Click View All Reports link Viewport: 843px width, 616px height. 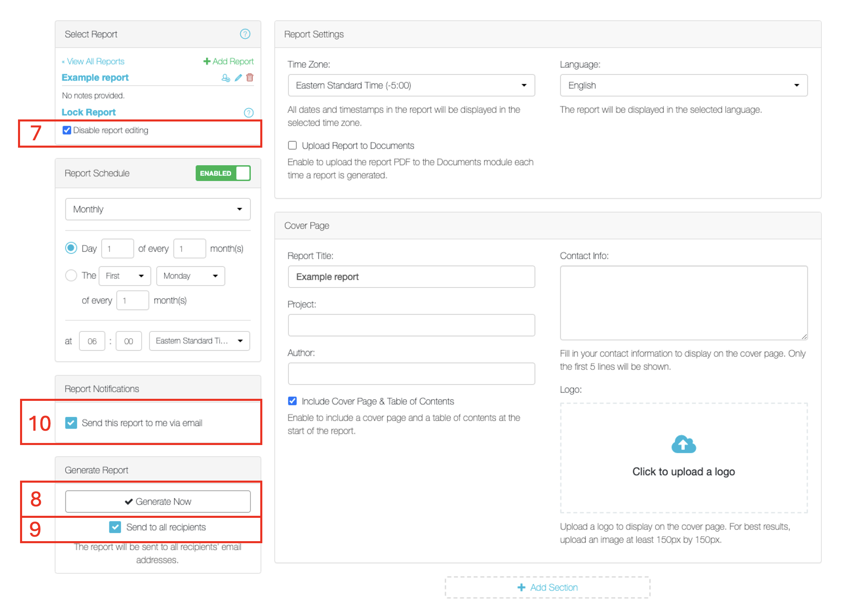(93, 61)
